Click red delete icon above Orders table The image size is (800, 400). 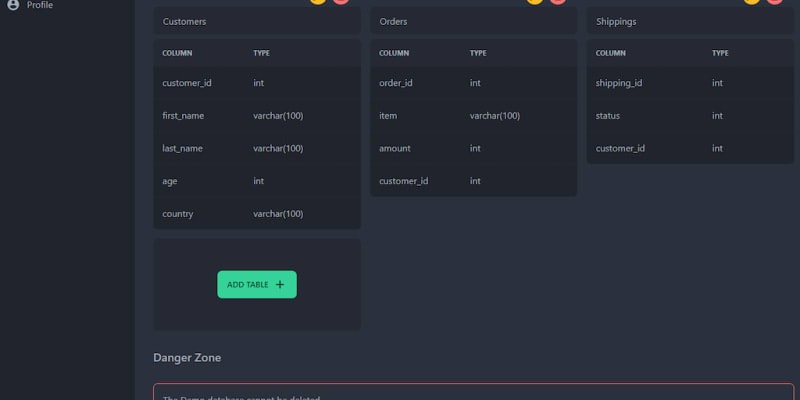click(558, 1)
